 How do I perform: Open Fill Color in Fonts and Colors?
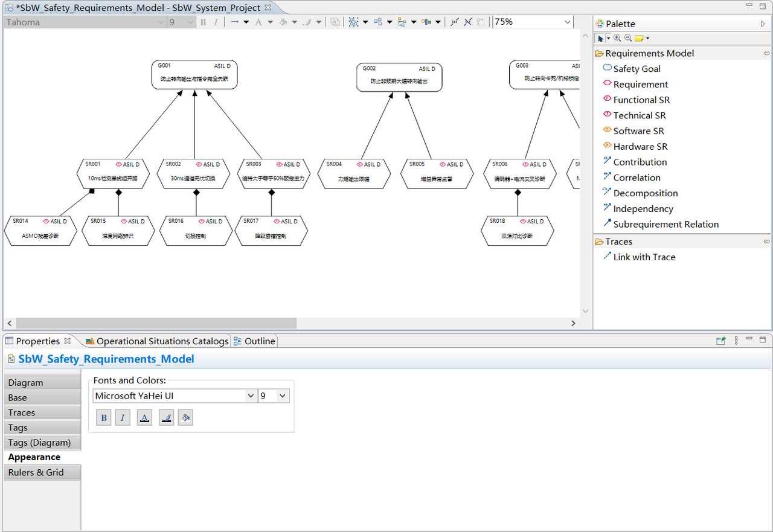tap(185, 417)
